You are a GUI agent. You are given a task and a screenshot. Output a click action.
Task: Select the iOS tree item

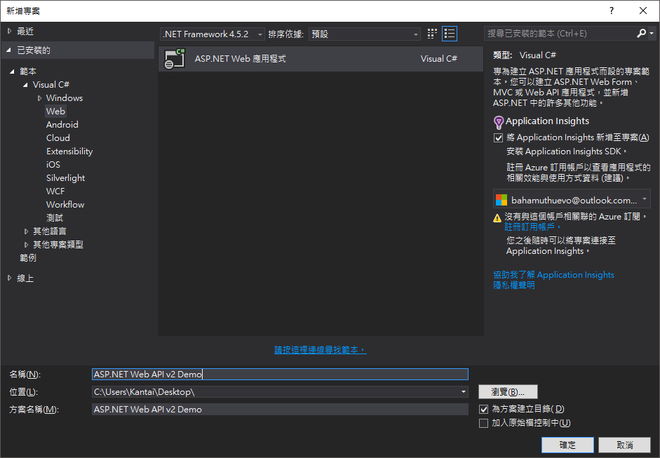coord(53,165)
